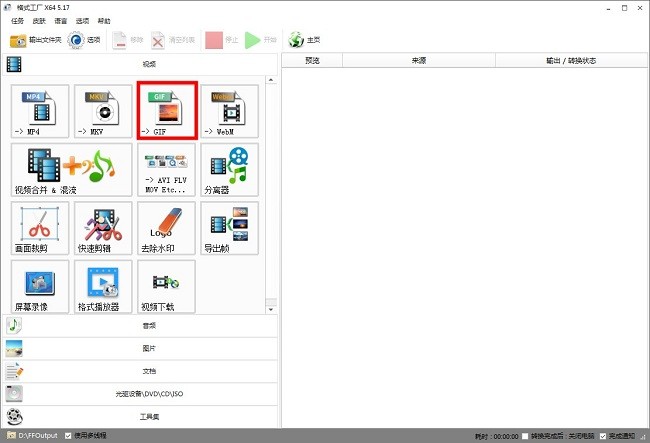Click the video panel scrollbar down arrow
Image resolution: width=650 pixels, height=443 pixels.
point(269,309)
